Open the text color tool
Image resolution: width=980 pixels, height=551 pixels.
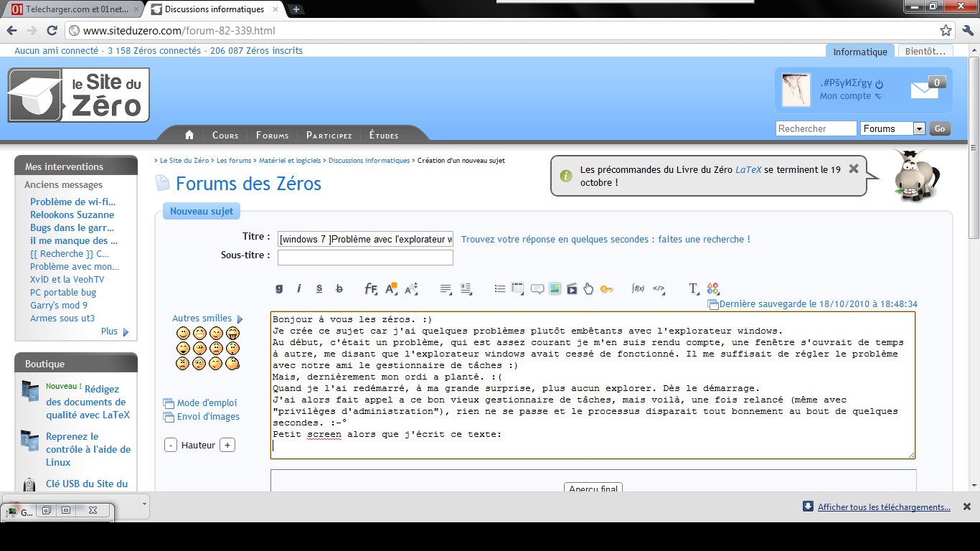pos(391,288)
